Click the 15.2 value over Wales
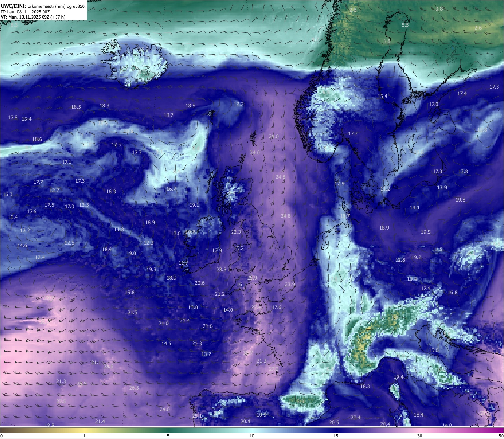Screen dimensions: 504x439 point(239,248)
